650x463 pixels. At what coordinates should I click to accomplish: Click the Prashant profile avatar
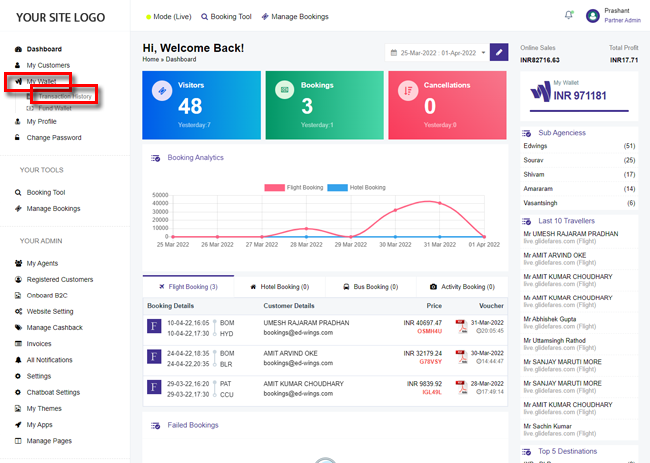click(x=594, y=15)
